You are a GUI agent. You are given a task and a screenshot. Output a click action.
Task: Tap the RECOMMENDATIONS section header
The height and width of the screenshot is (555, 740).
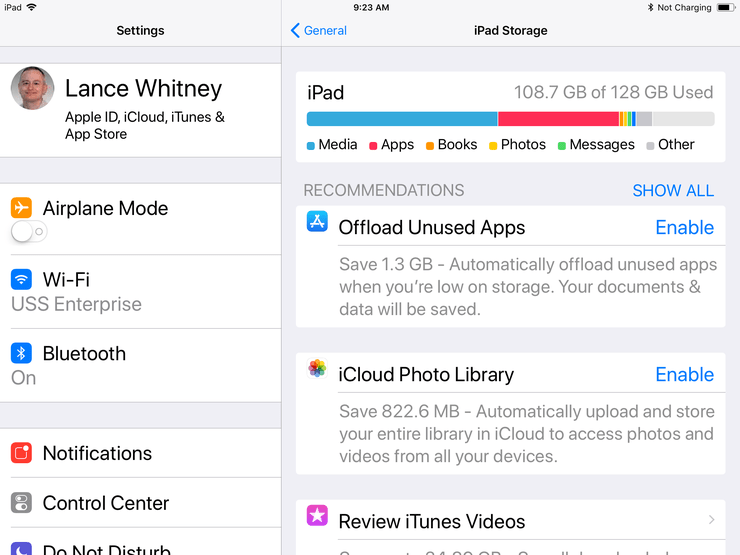pos(384,190)
